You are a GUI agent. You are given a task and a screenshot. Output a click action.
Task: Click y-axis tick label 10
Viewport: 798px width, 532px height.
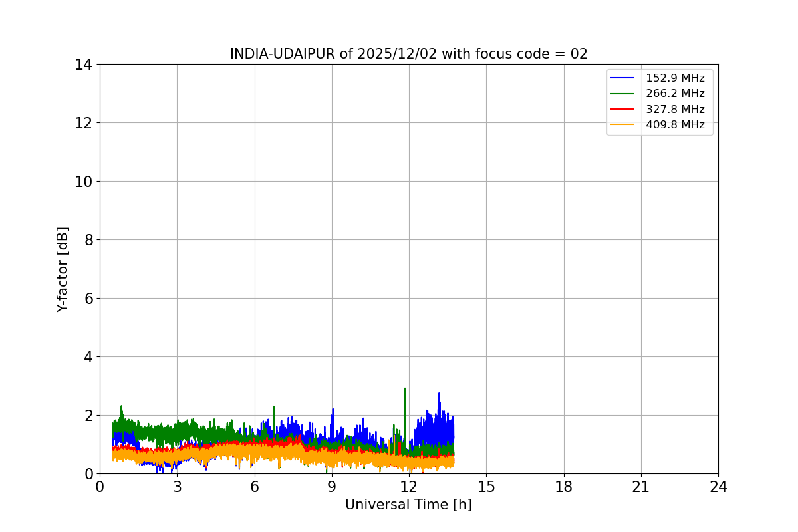(83, 182)
